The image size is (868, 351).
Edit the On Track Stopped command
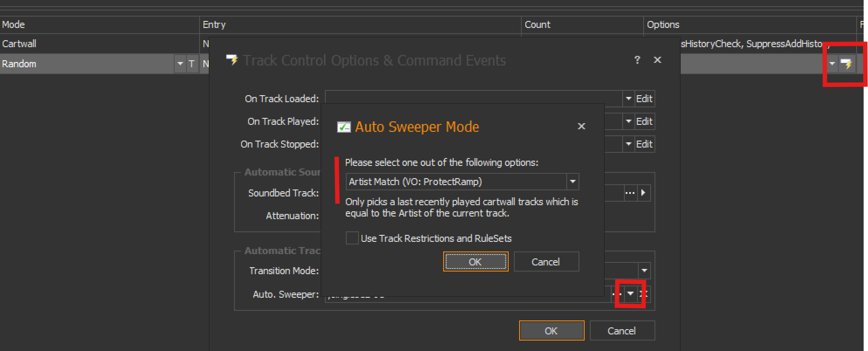click(x=644, y=144)
